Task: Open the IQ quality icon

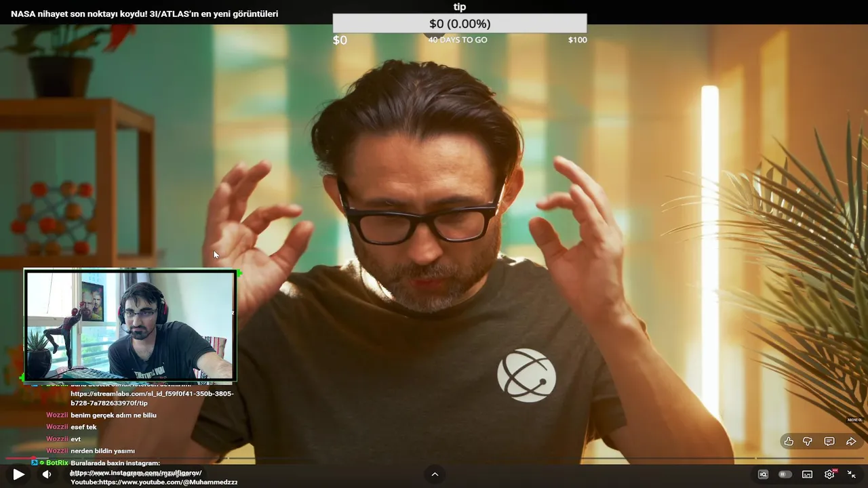Action: [763, 474]
